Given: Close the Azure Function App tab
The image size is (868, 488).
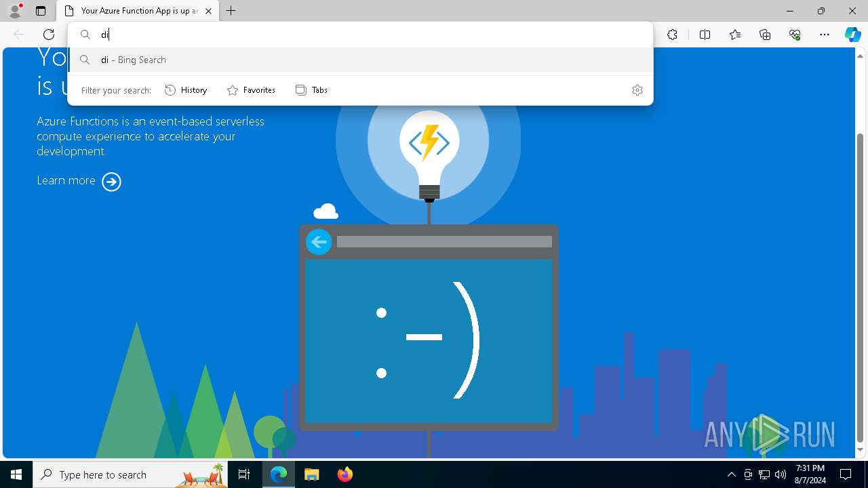Looking at the screenshot, I should [208, 11].
